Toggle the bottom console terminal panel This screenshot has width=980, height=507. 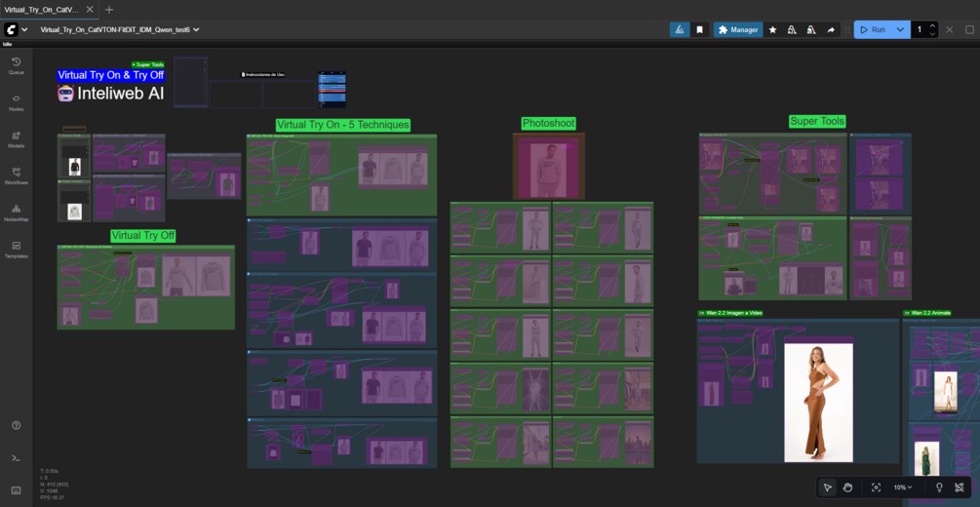pos(17,457)
